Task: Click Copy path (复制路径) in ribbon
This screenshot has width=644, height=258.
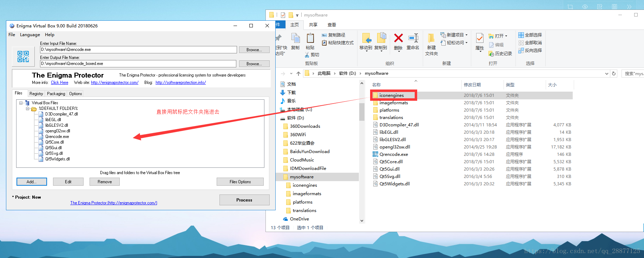Action: (334, 35)
